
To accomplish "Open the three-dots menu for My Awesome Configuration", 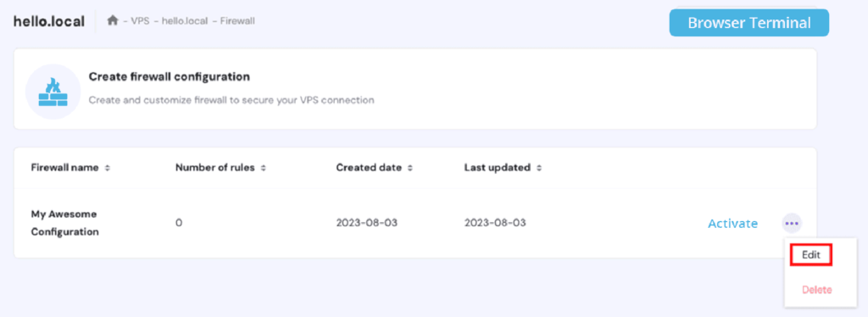I will [x=792, y=224].
